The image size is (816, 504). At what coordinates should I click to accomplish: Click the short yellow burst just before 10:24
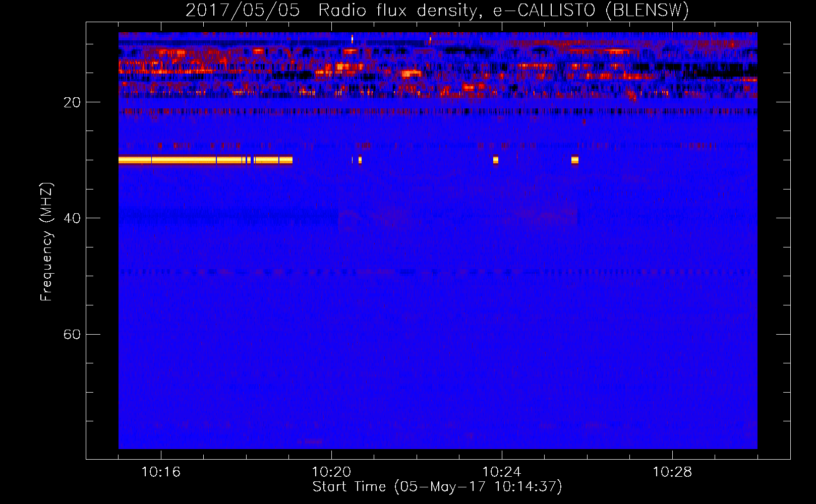coord(496,160)
